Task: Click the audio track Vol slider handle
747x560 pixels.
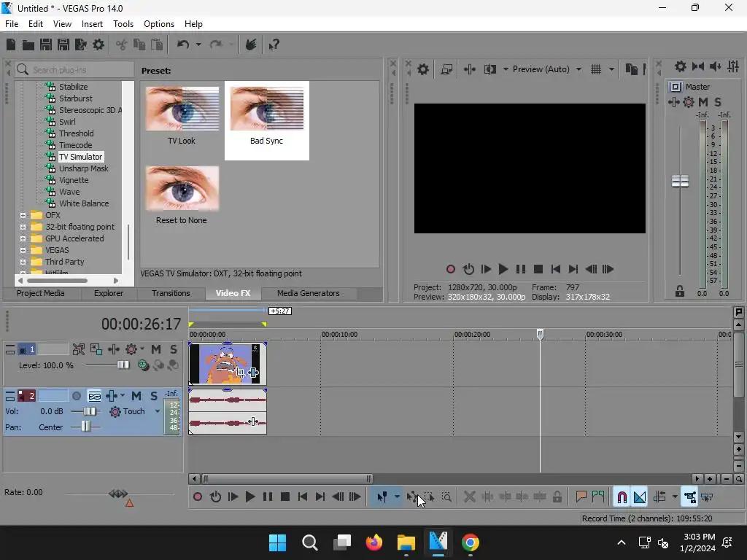Action: coord(90,411)
